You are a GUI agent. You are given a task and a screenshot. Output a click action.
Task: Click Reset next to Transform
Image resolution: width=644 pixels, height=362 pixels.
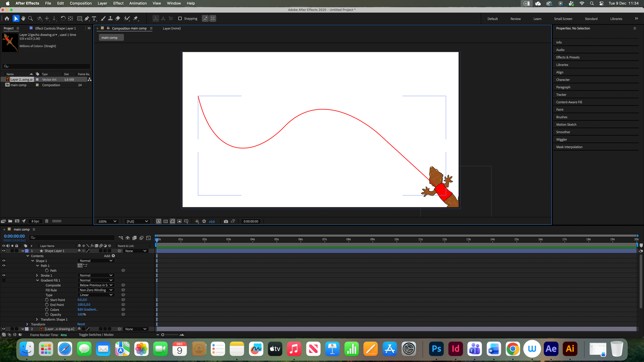point(81,324)
